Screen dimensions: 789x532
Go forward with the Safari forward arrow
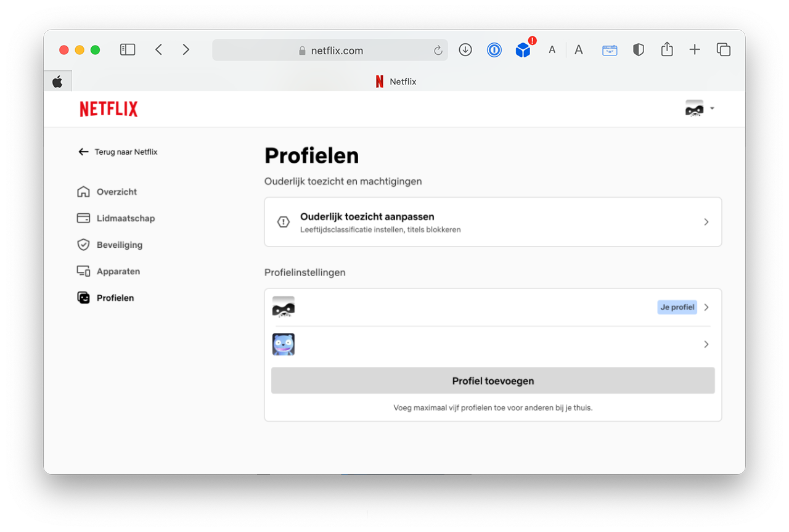(x=186, y=50)
